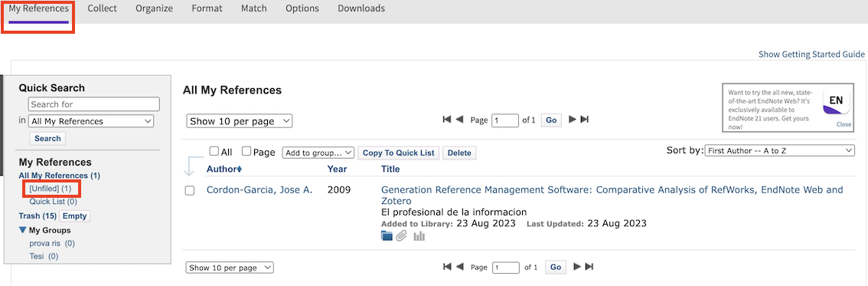
Task: Focus the Quick Search text field
Action: (94, 104)
